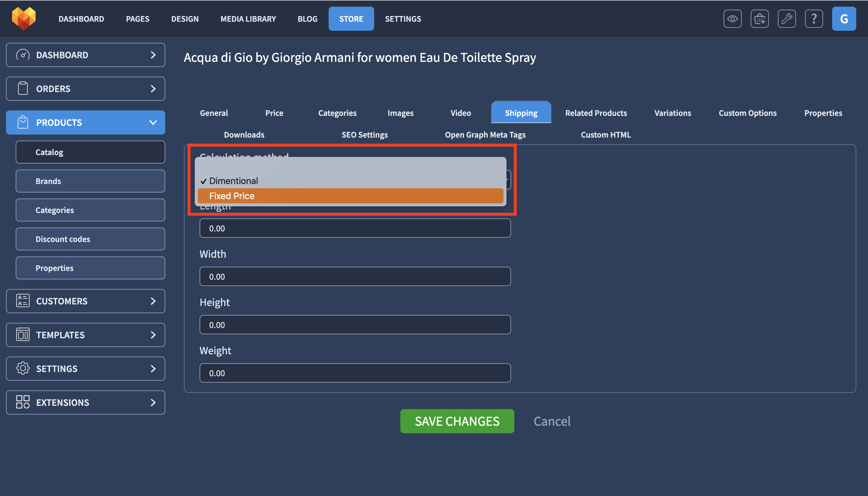868x496 pixels.
Task: Focus the Length input field
Action: (355, 228)
